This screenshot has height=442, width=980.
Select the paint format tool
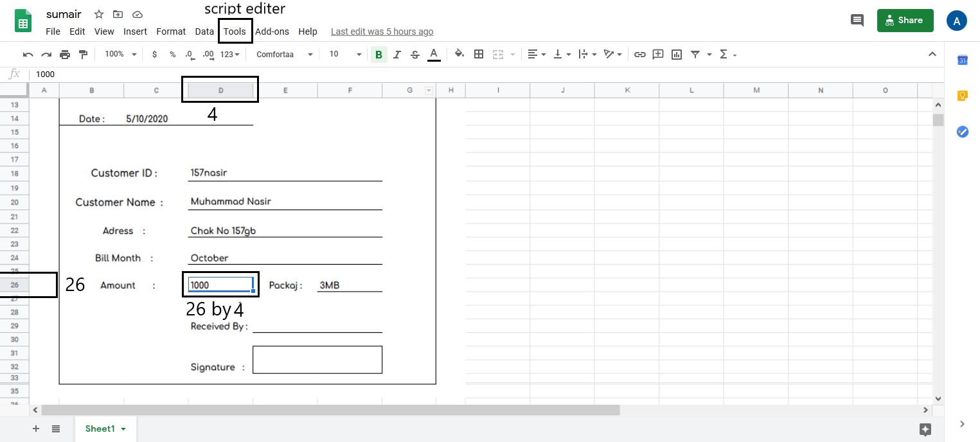(82, 55)
